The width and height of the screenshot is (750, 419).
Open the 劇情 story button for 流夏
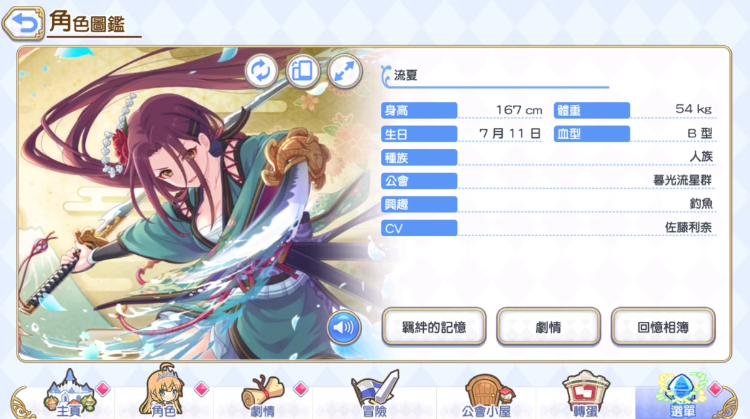click(x=548, y=327)
